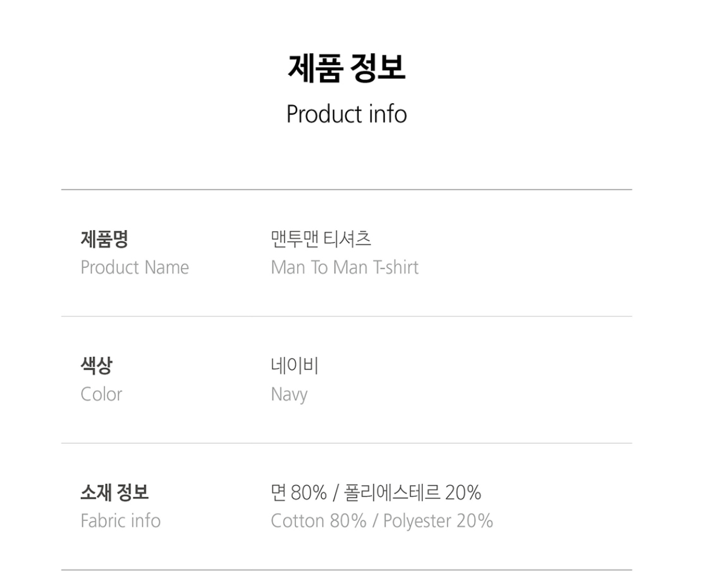The image size is (703, 588).
Task: Click the bottom divider below Fabric info
Action: pos(346,570)
